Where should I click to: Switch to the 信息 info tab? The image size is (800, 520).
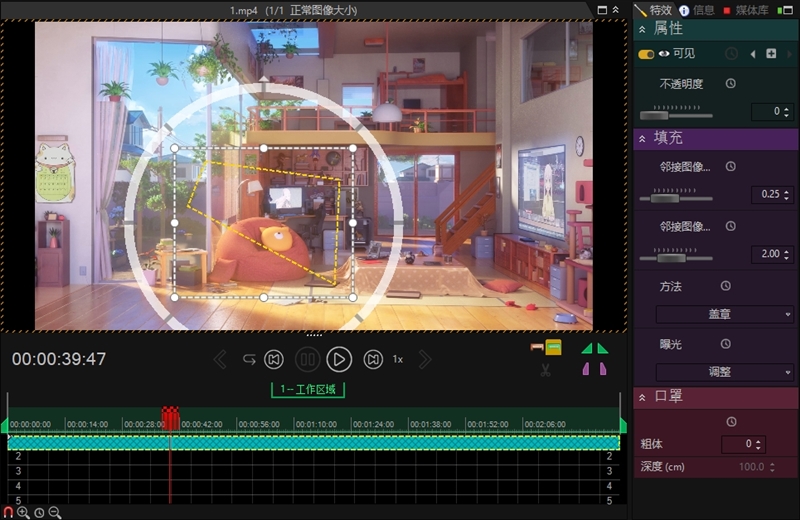point(697,10)
